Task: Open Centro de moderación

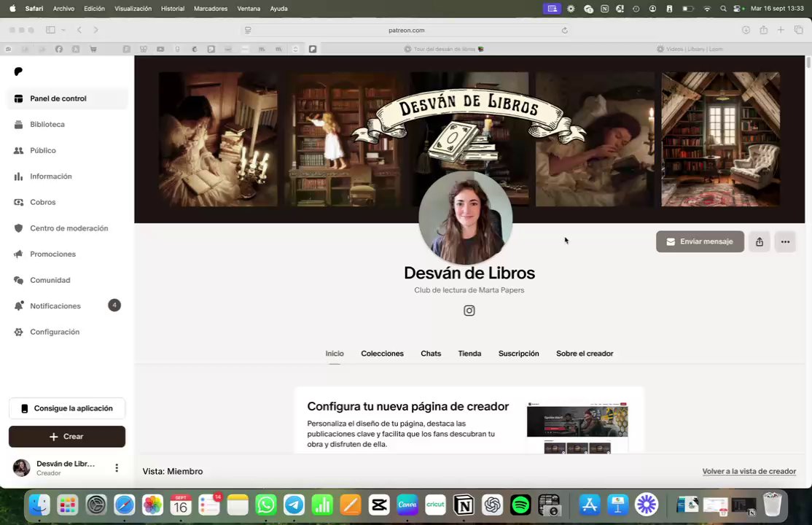Action: tap(67, 228)
